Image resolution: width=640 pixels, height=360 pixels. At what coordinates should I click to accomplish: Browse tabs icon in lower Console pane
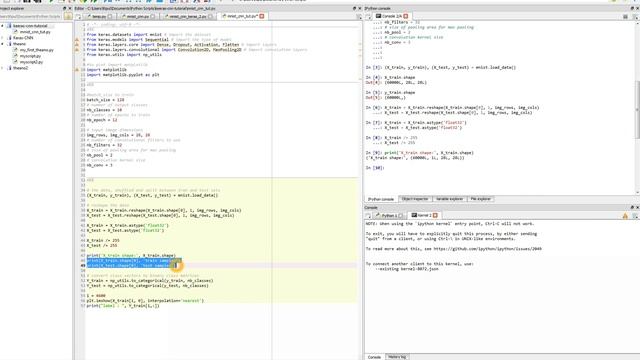point(368,216)
